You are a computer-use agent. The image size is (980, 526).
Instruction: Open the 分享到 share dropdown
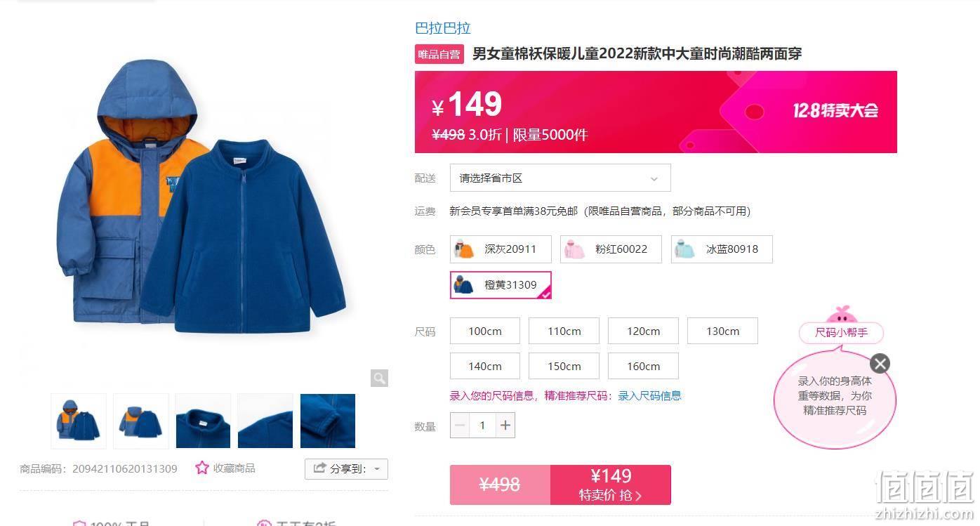coord(347,468)
